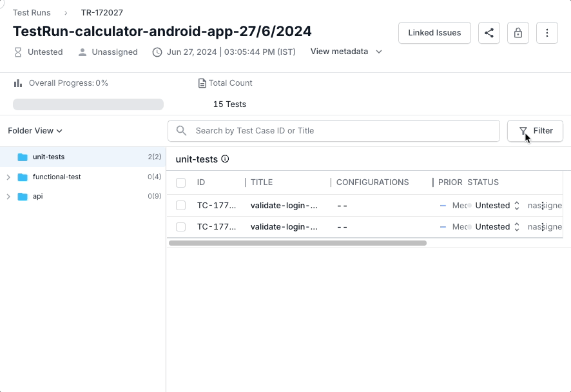This screenshot has height=392, width=571.
Task: Open the Filter button
Action: (x=535, y=131)
